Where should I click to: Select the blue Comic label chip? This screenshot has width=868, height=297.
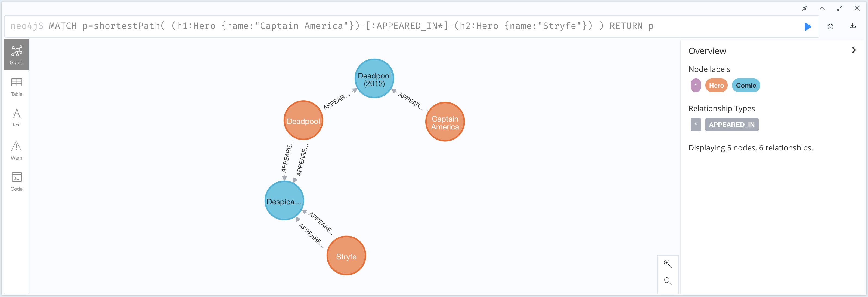(x=746, y=85)
